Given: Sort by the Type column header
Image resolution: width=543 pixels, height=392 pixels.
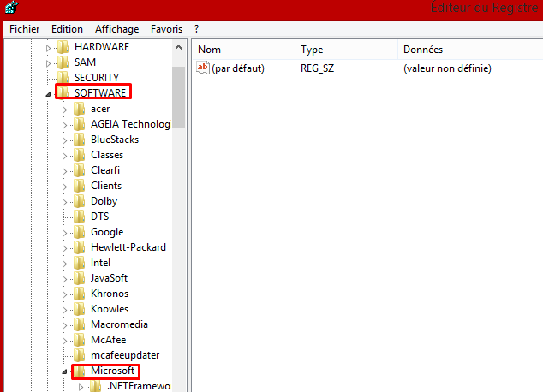Looking at the screenshot, I should [x=346, y=50].
